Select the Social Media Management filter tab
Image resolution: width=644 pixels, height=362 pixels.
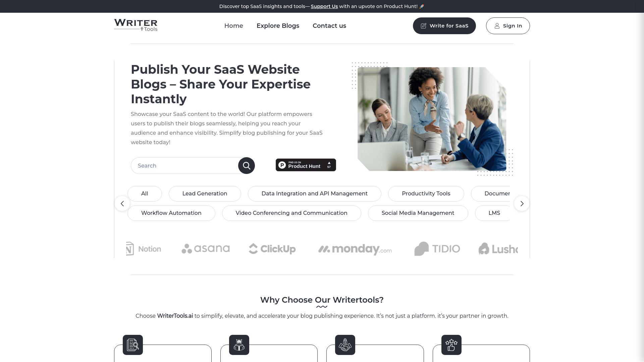pyautogui.click(x=418, y=213)
